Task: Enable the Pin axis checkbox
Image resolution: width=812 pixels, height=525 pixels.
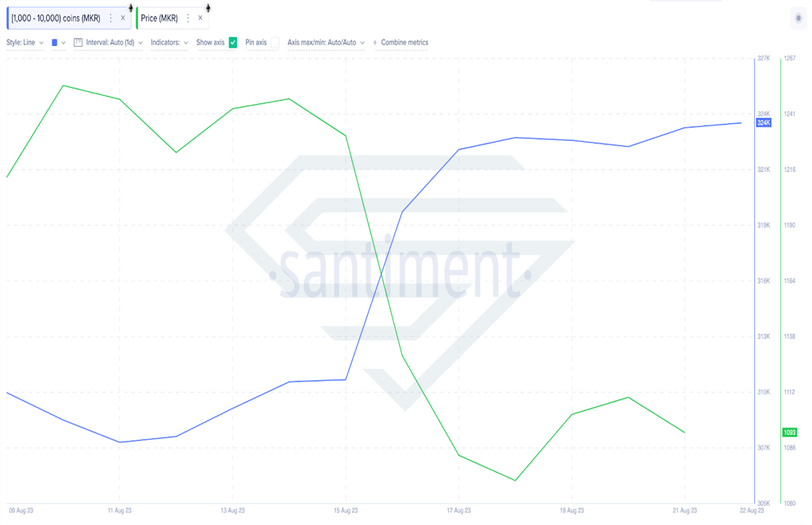Action: [x=275, y=43]
